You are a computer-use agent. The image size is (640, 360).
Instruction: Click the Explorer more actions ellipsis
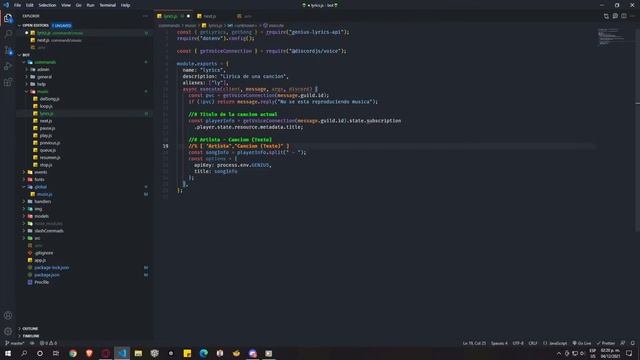pos(145,16)
